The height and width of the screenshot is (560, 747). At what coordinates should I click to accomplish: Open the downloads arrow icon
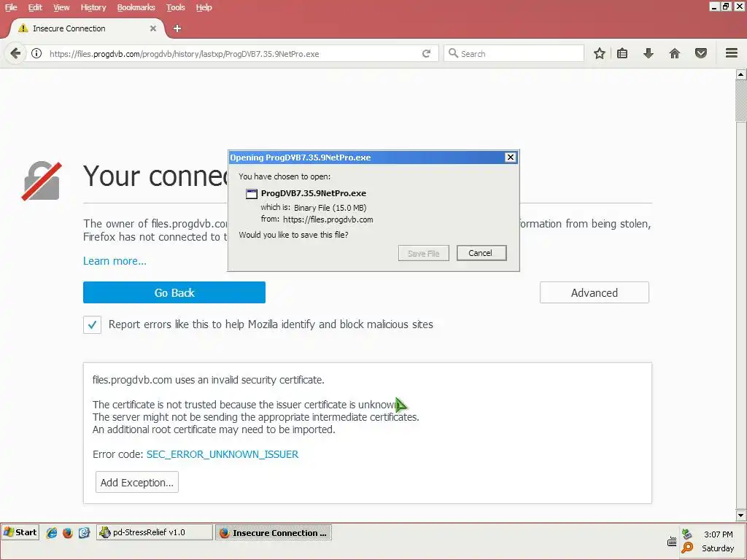648,53
